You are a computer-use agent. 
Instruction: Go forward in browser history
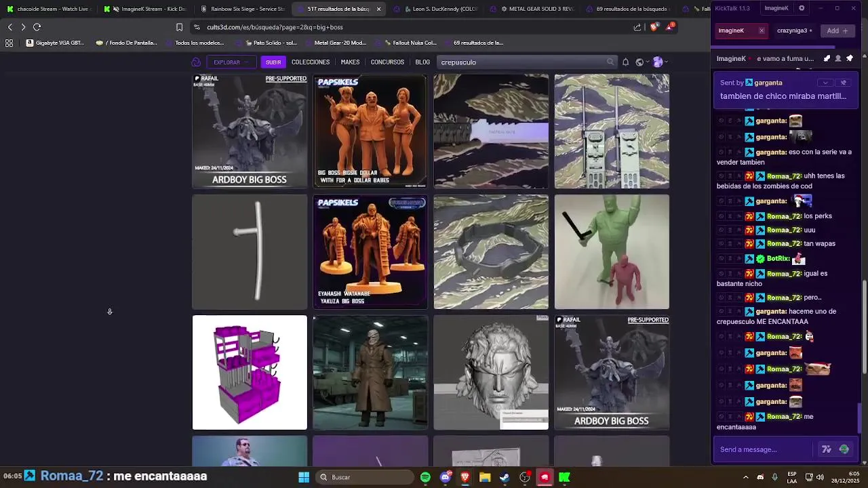tap(23, 27)
